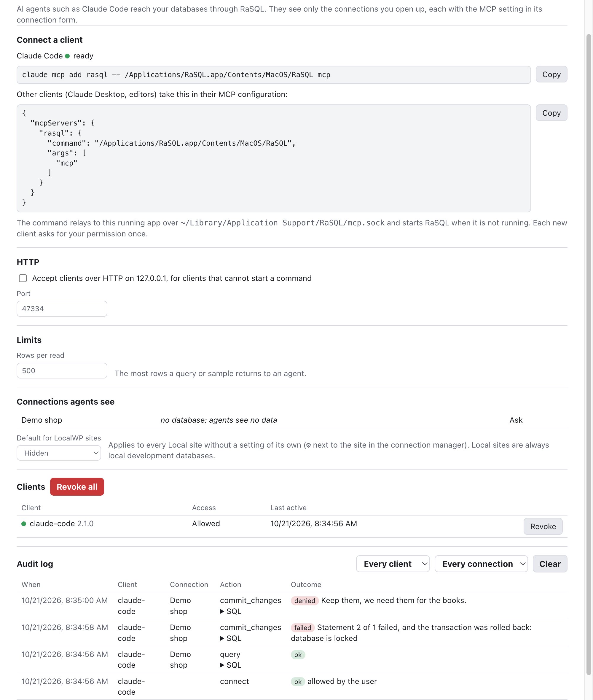Click the Outcome column header in Audit log

click(306, 584)
